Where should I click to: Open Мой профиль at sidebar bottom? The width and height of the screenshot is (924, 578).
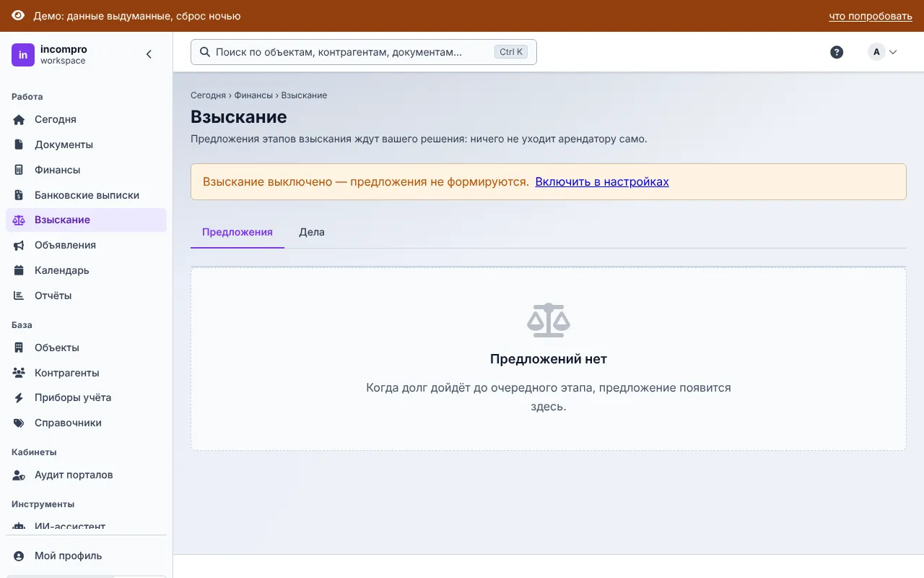[86, 556]
